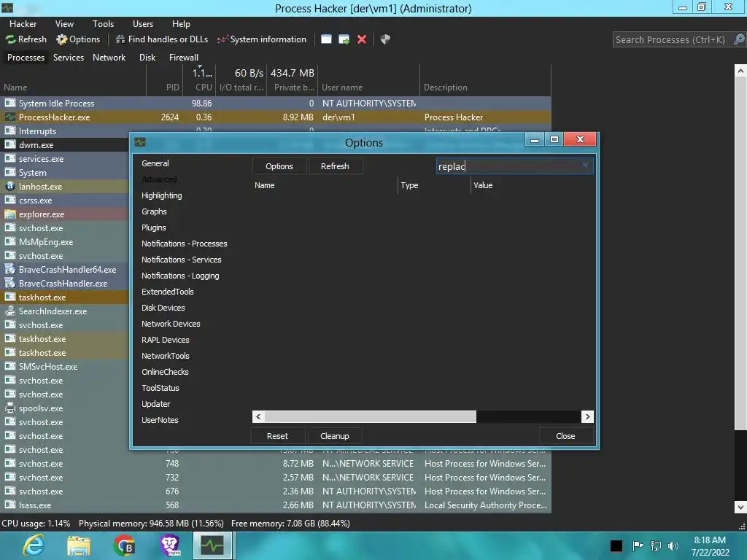
Task: Open the View menu
Action: [64, 24]
